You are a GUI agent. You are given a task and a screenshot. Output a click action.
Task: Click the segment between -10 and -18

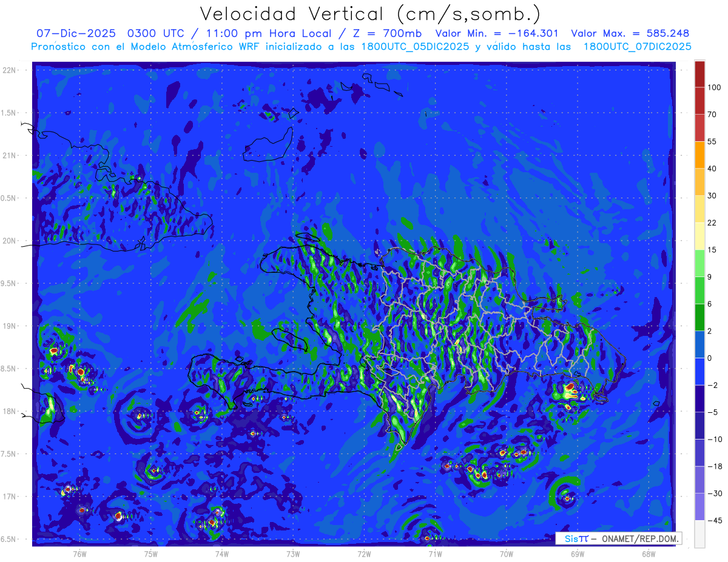(699, 453)
